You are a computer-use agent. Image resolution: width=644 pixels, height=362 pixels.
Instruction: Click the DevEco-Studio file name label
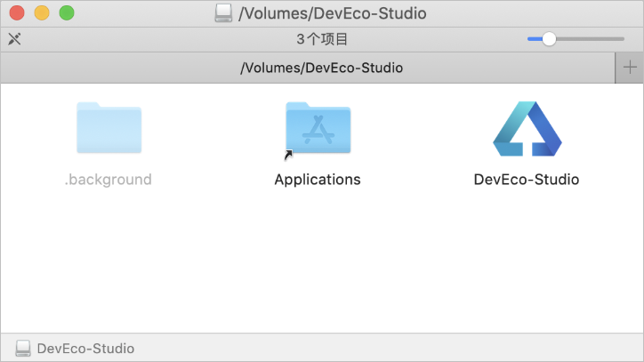tap(527, 180)
